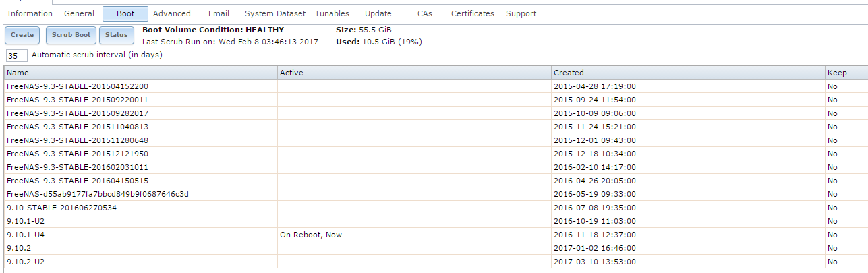Click created date 2017-01-02 16:46:00

[595, 248]
